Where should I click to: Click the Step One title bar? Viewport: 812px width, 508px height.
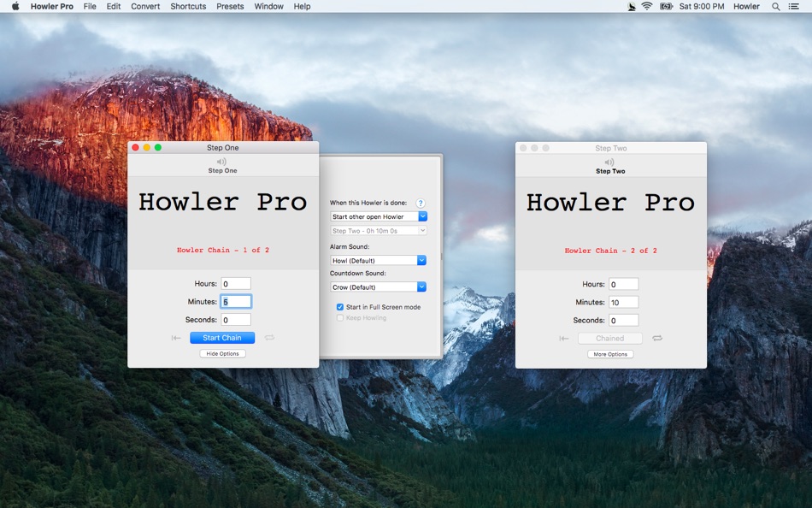coord(223,148)
